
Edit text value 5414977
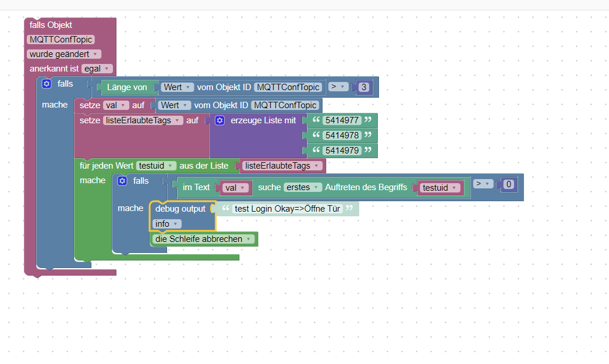tap(342, 120)
